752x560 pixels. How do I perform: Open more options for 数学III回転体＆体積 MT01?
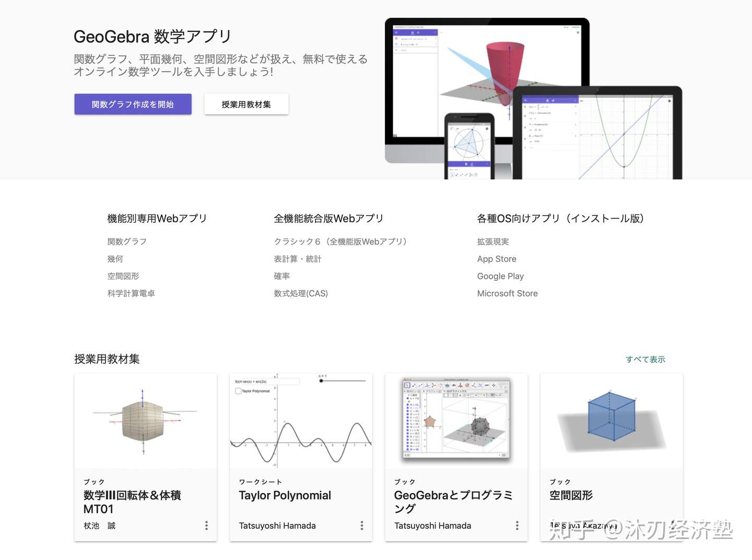tap(207, 526)
